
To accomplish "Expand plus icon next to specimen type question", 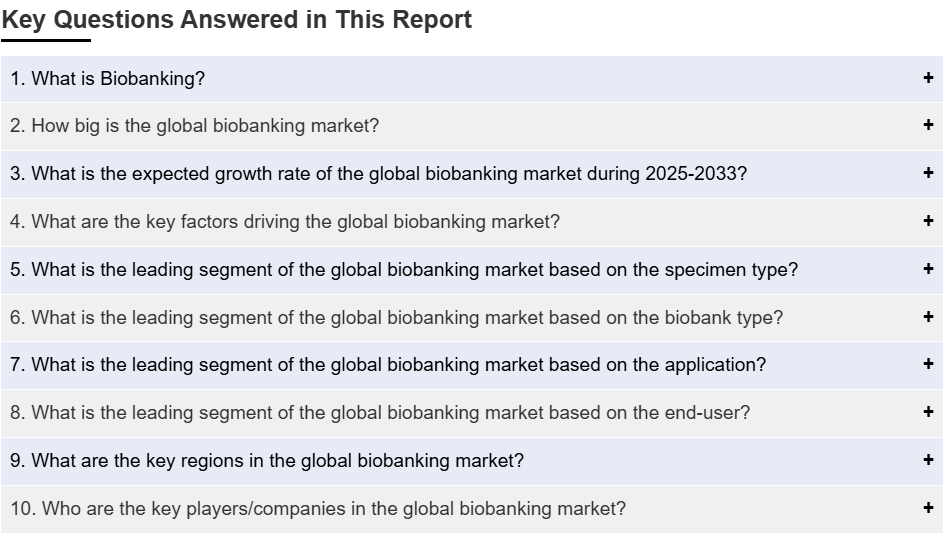I will pyautogui.click(x=928, y=268).
